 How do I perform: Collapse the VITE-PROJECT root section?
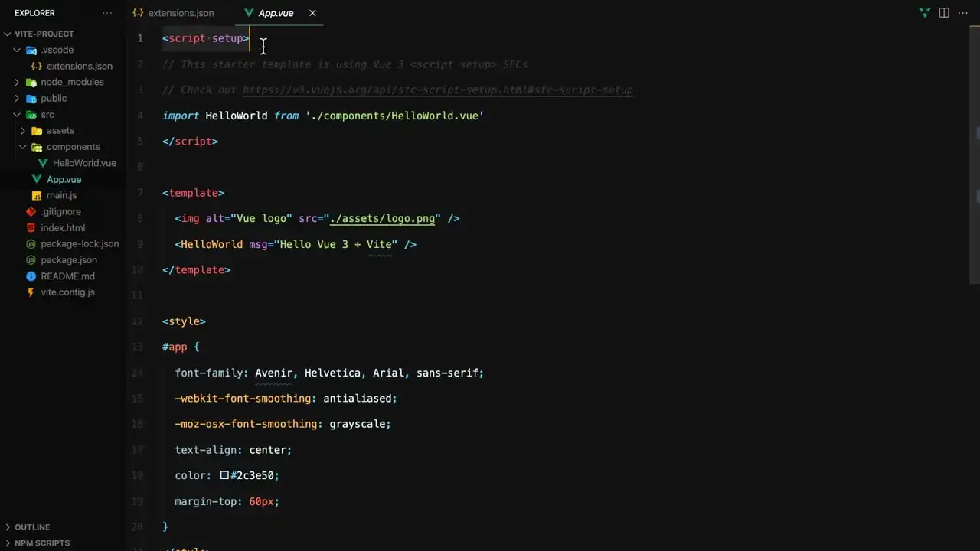(8, 34)
